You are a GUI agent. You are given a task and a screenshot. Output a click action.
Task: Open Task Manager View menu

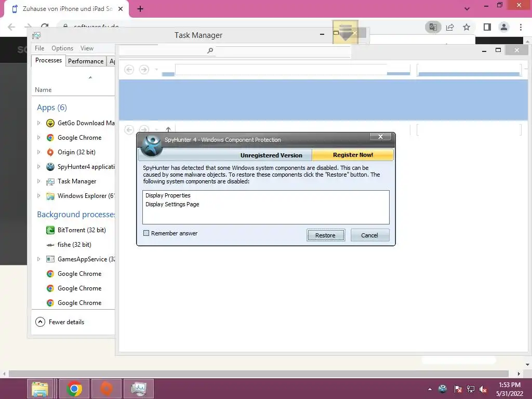(87, 48)
